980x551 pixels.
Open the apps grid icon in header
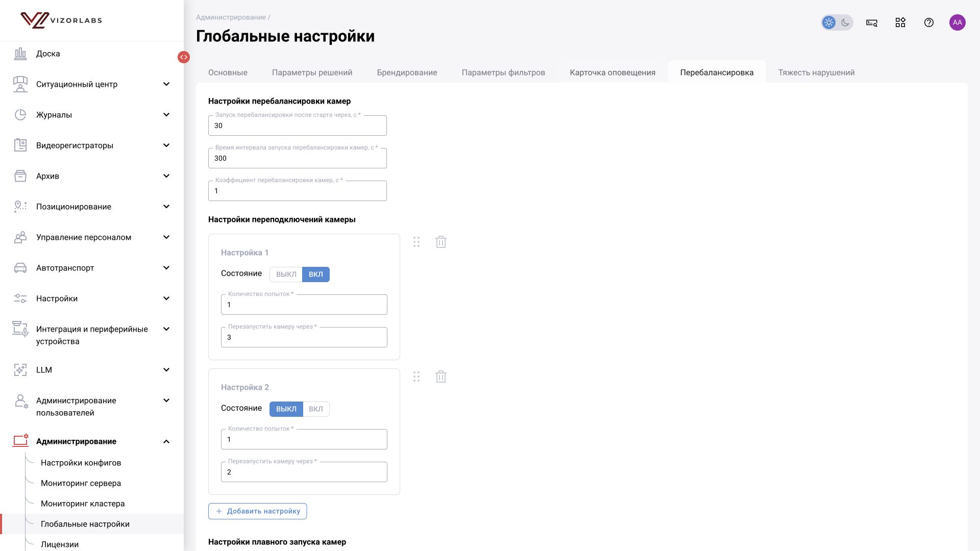(900, 22)
